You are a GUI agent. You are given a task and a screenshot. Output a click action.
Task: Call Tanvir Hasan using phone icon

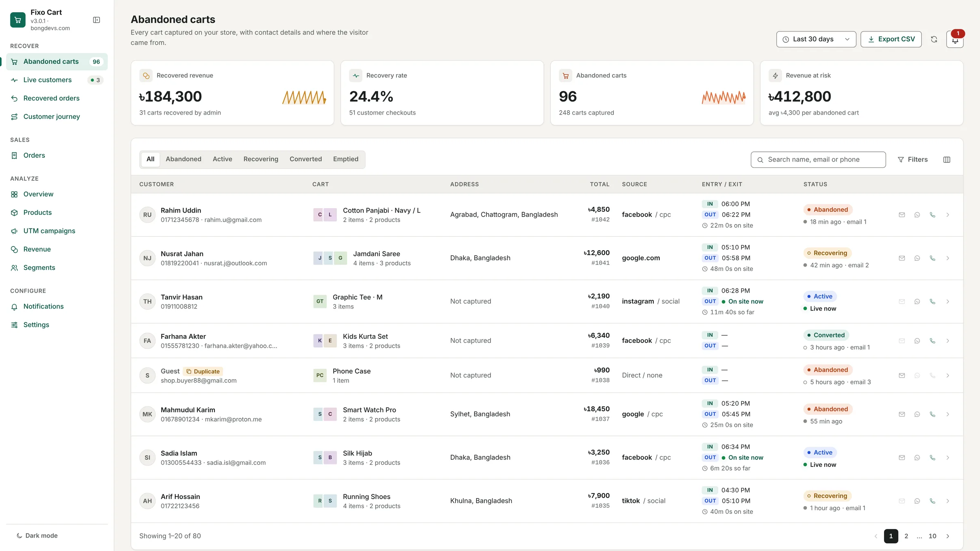click(933, 301)
